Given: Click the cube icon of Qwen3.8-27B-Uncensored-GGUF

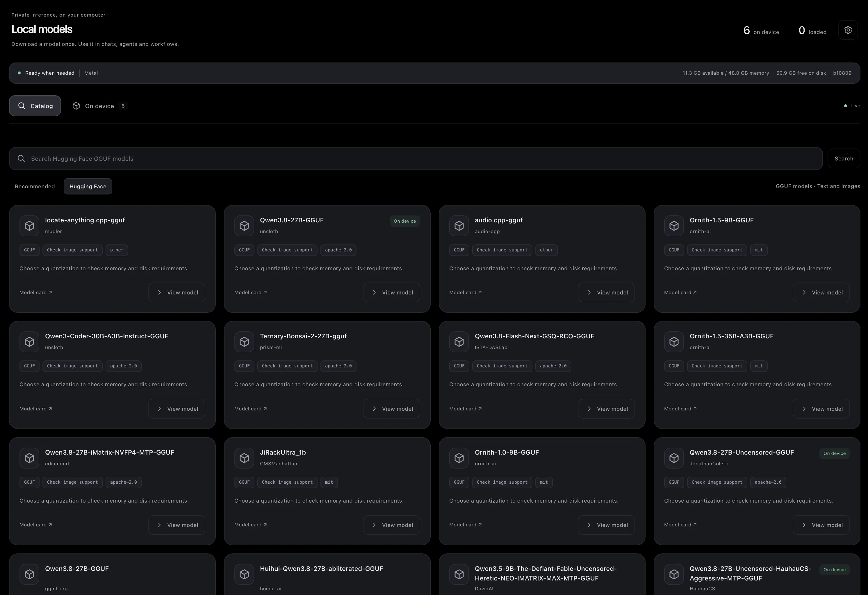Looking at the screenshot, I should pos(674,458).
